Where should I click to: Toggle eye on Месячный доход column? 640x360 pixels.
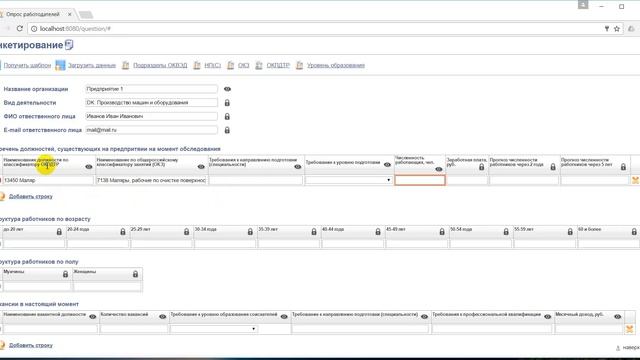click(x=618, y=317)
